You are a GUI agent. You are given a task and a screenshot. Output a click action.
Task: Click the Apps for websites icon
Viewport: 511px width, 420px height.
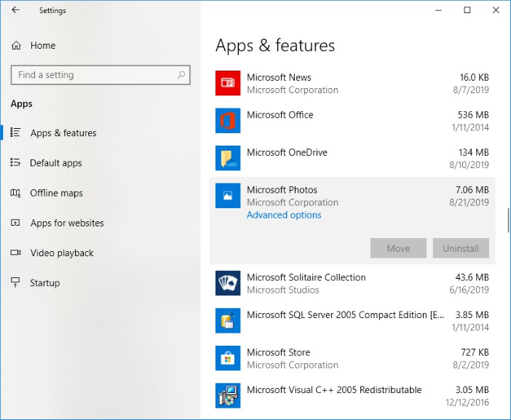coord(15,223)
